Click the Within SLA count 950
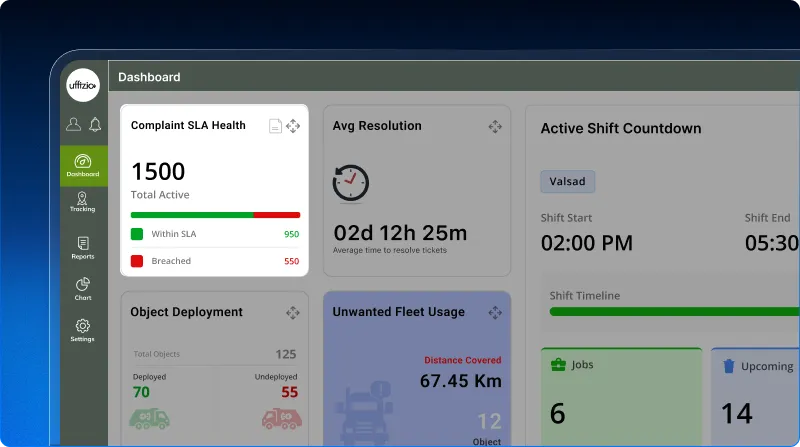Viewport: 800px width, 447px height. point(291,234)
